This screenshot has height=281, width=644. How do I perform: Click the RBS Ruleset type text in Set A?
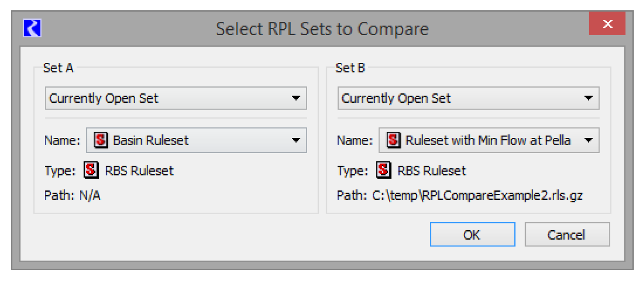pyautogui.click(x=139, y=171)
